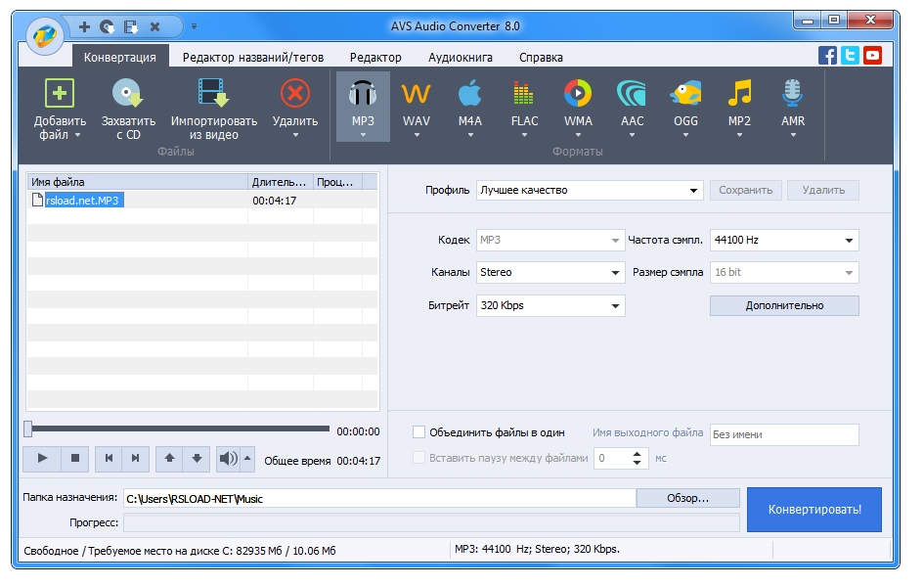Open the Профиль dropdown
The height and width of the screenshot is (587, 924).
694,190
